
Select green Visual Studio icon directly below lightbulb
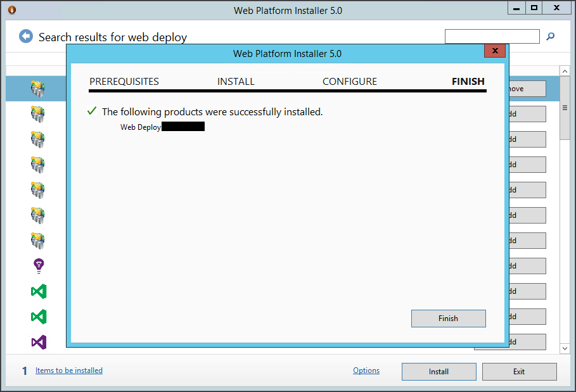(x=39, y=291)
